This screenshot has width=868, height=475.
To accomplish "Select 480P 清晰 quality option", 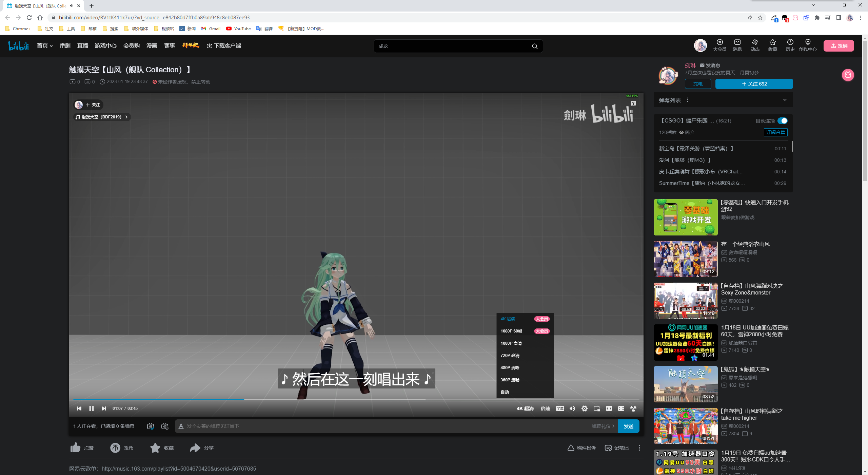I will 525,368.
